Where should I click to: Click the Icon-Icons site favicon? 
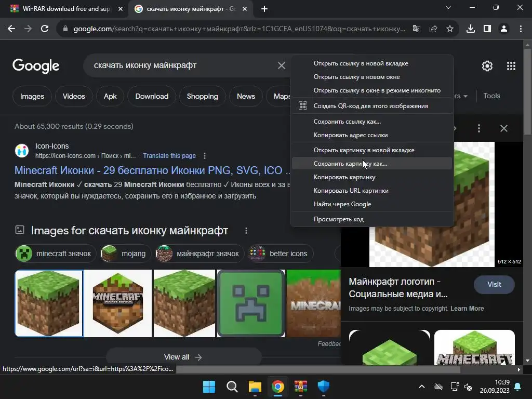22,151
